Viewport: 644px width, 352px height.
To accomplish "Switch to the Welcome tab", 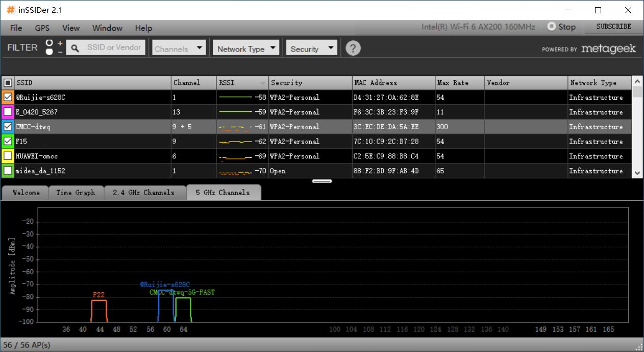I will 26,193.
